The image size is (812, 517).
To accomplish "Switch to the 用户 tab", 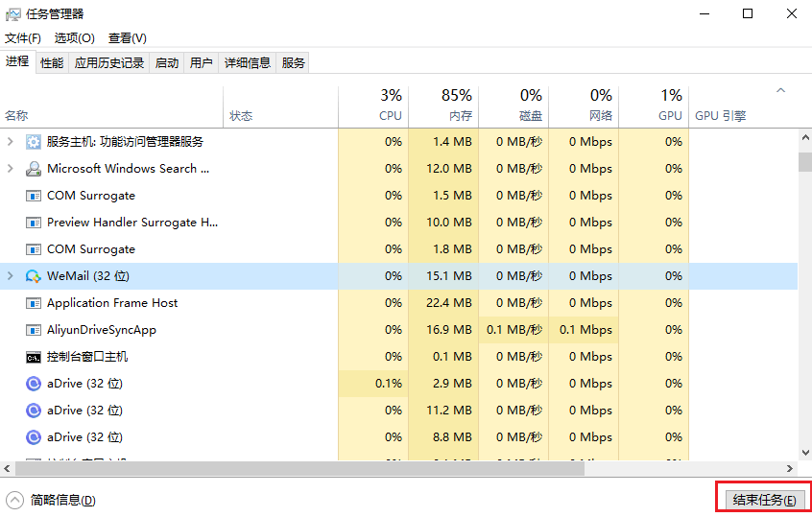I will (201, 63).
